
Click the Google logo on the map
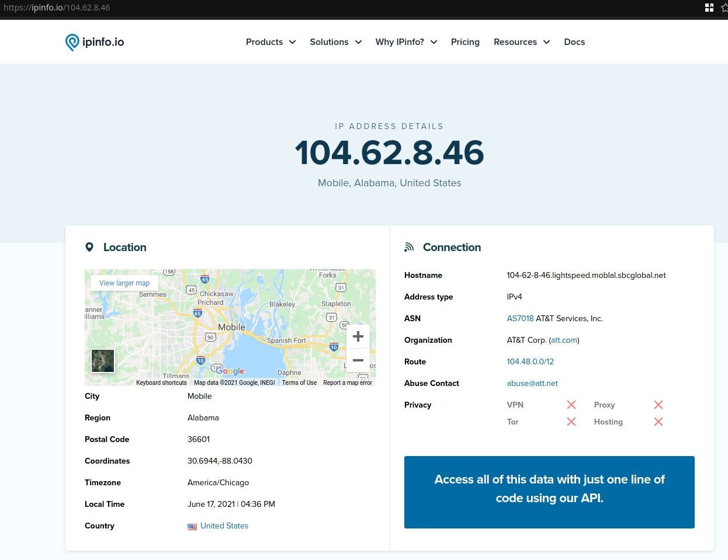pyautogui.click(x=230, y=371)
